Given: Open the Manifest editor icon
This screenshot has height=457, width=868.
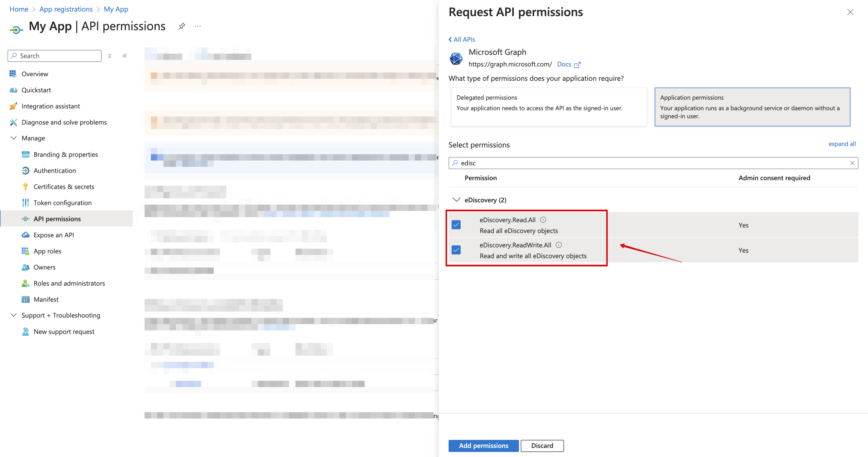Looking at the screenshot, I should [26, 299].
